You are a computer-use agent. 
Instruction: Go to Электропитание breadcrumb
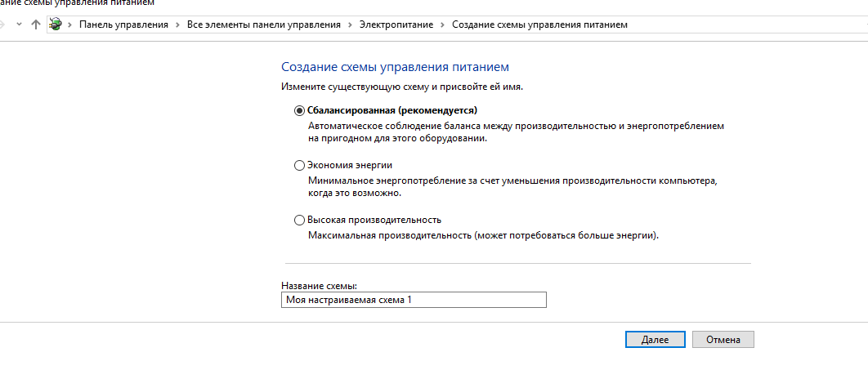pyautogui.click(x=396, y=25)
